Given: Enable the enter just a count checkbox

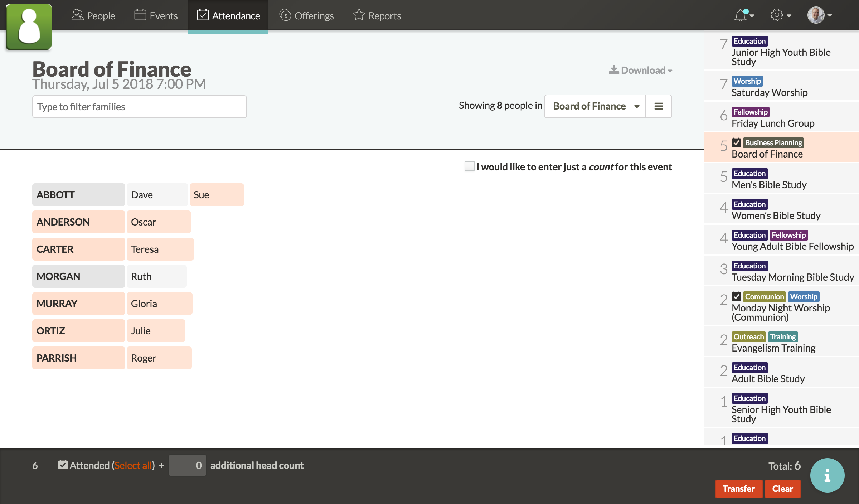Looking at the screenshot, I should point(469,166).
